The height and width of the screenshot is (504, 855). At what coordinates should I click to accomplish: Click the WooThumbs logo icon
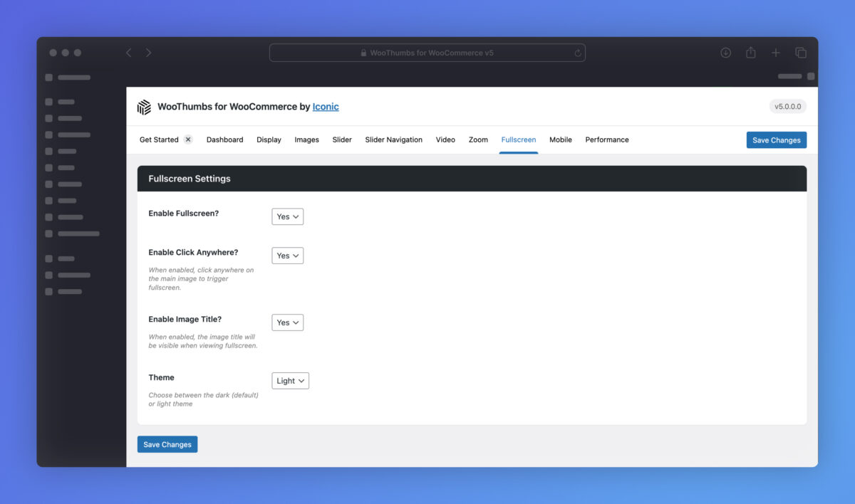[144, 107]
